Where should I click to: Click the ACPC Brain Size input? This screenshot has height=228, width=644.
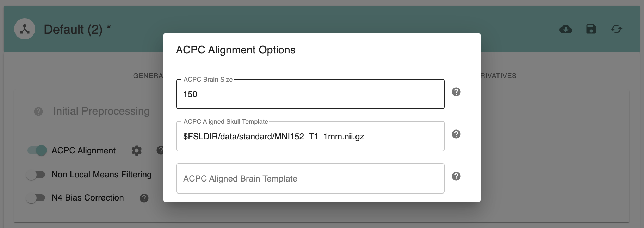[x=310, y=94]
